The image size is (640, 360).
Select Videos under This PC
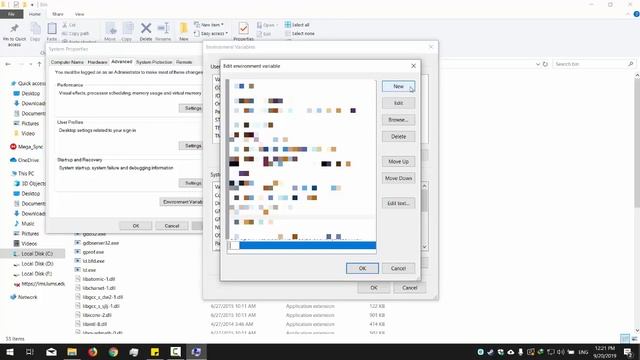25,243
